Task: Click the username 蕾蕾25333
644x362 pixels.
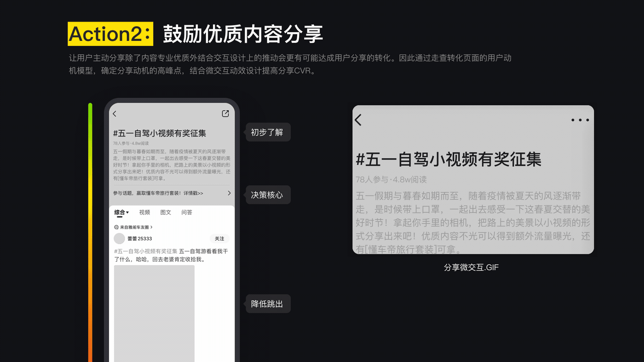Action: coord(140,238)
